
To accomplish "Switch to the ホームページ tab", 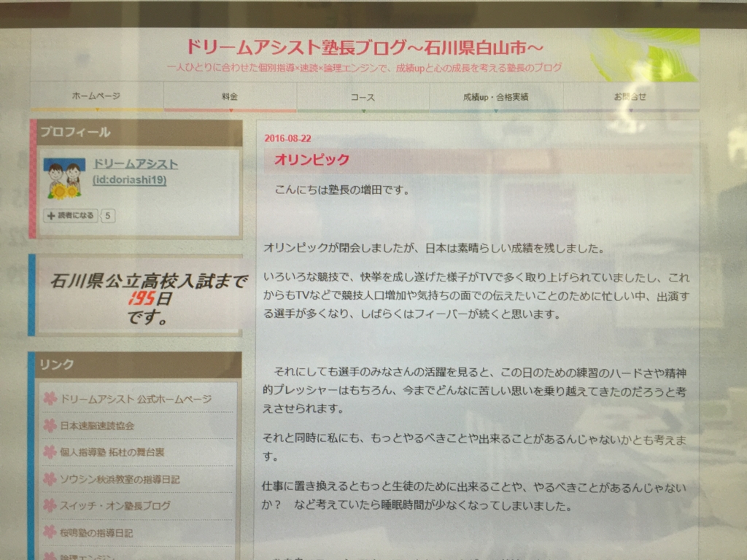I will (96, 96).
